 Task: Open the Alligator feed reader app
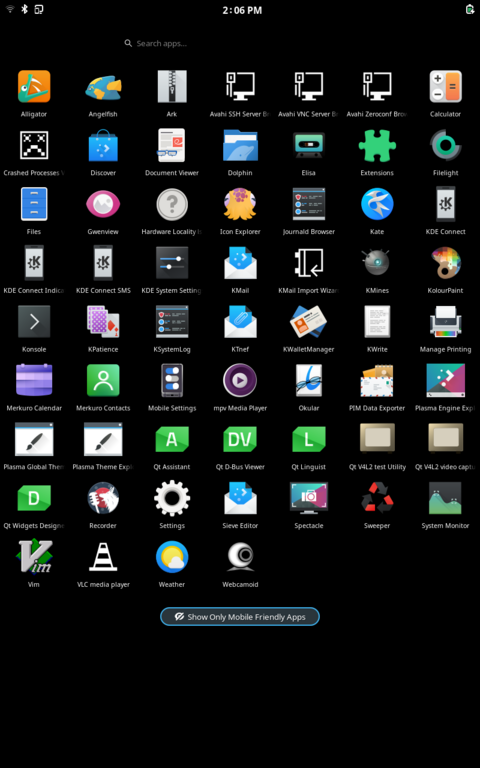[34, 87]
